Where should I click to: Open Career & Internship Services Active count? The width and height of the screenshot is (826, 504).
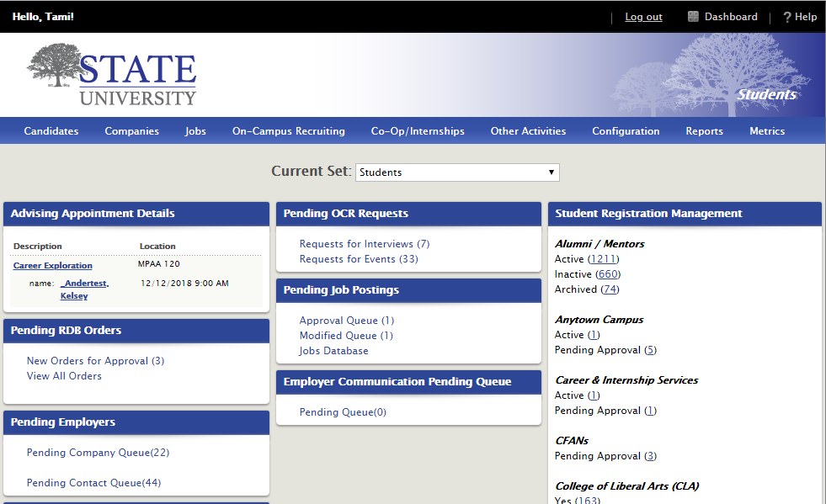click(594, 395)
